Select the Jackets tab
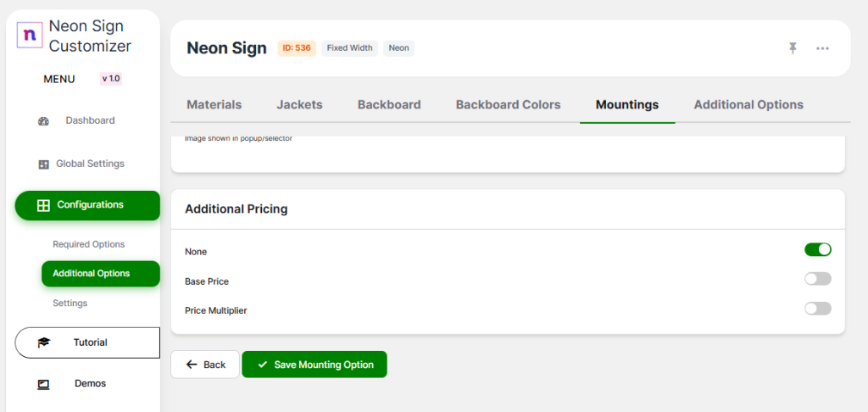This screenshot has width=868, height=412. (299, 104)
